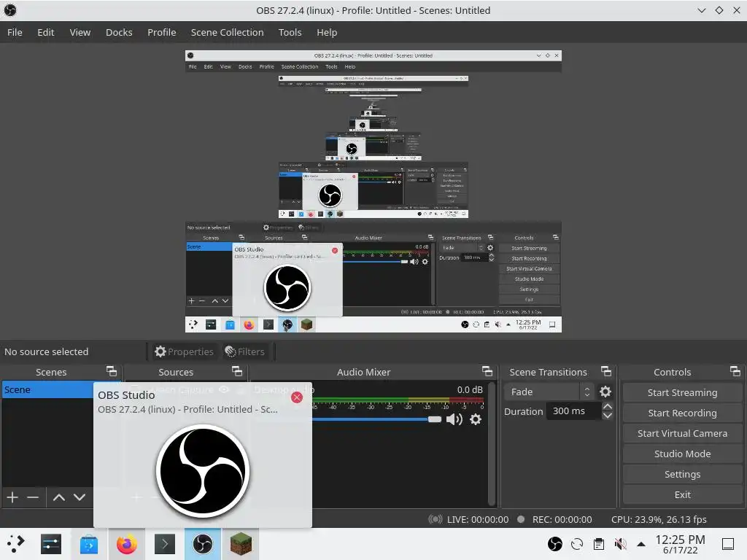Close the OBS Studio taskbar thumbnail
747x560 pixels.
297,397
